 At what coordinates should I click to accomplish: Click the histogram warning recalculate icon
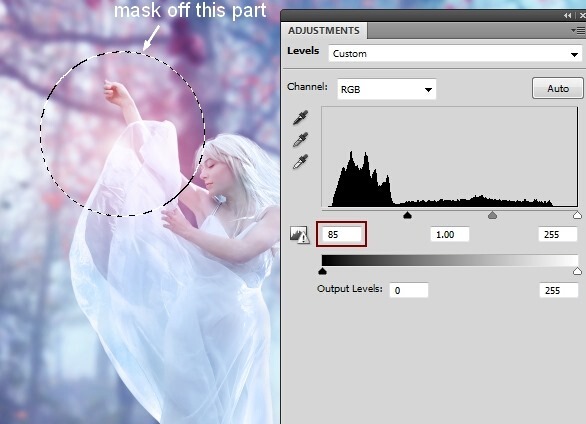[299, 235]
